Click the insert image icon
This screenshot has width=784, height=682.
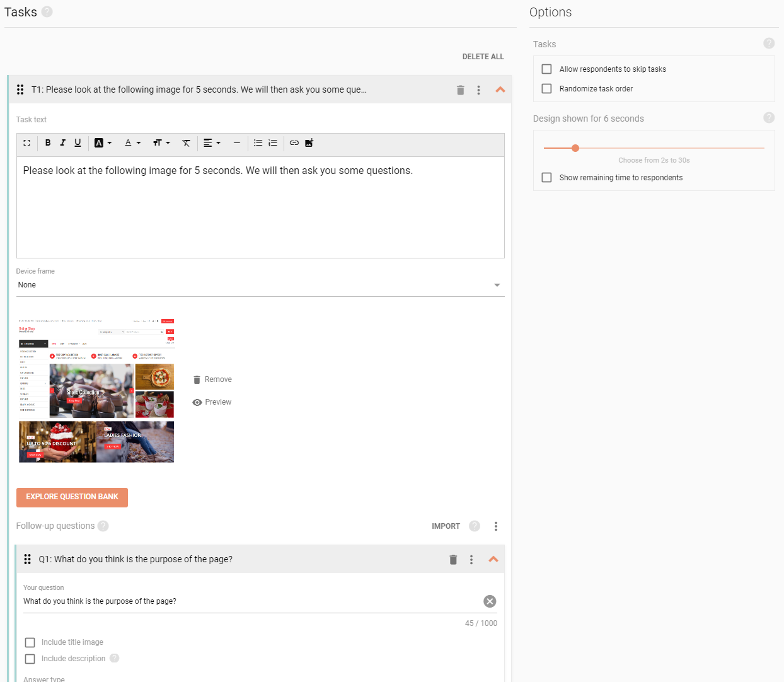tap(309, 143)
